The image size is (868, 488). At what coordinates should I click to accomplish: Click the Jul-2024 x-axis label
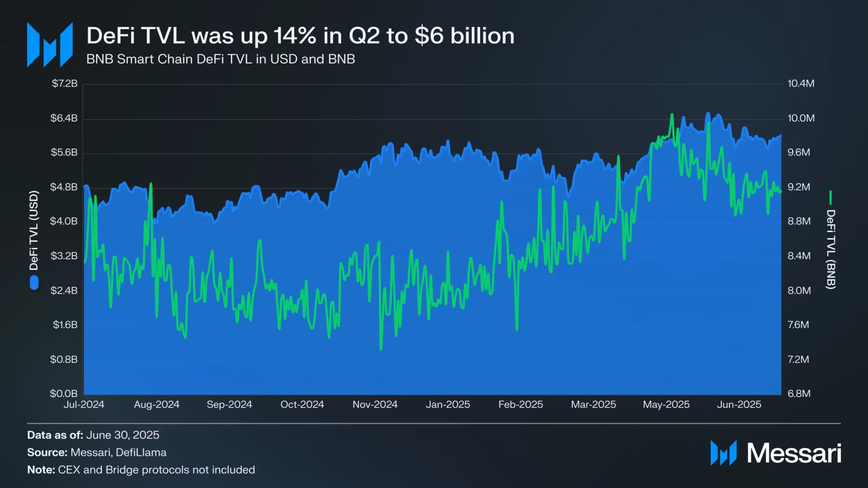click(84, 405)
